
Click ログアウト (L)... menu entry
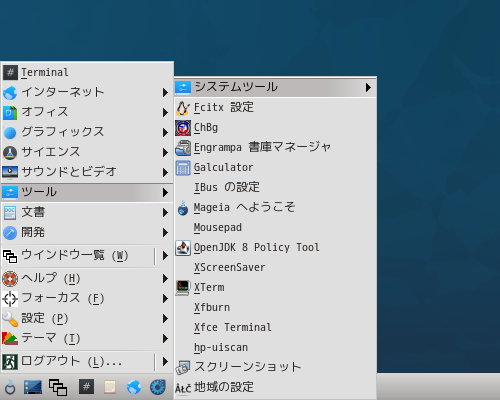[87, 361]
